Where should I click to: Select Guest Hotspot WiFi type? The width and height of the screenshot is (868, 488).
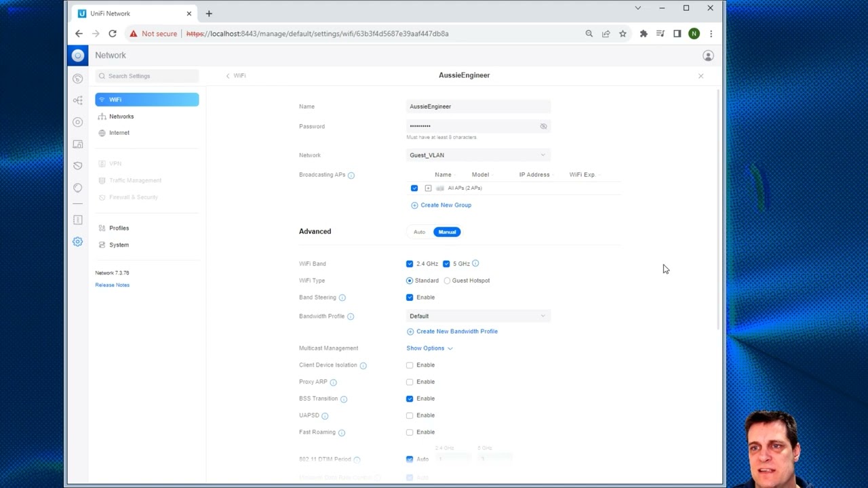pyautogui.click(x=447, y=281)
